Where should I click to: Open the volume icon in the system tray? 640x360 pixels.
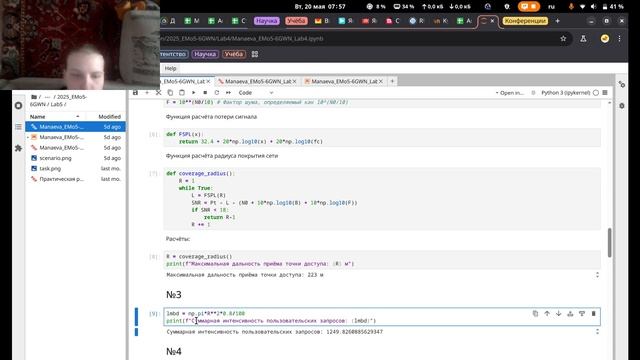[x=593, y=7]
